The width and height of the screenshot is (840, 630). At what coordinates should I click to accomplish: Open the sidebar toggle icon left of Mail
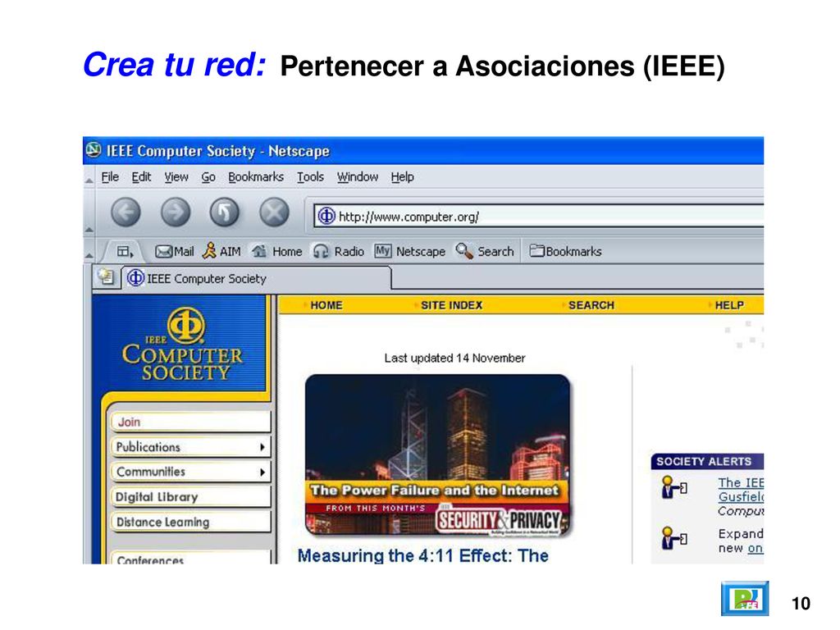coord(125,251)
